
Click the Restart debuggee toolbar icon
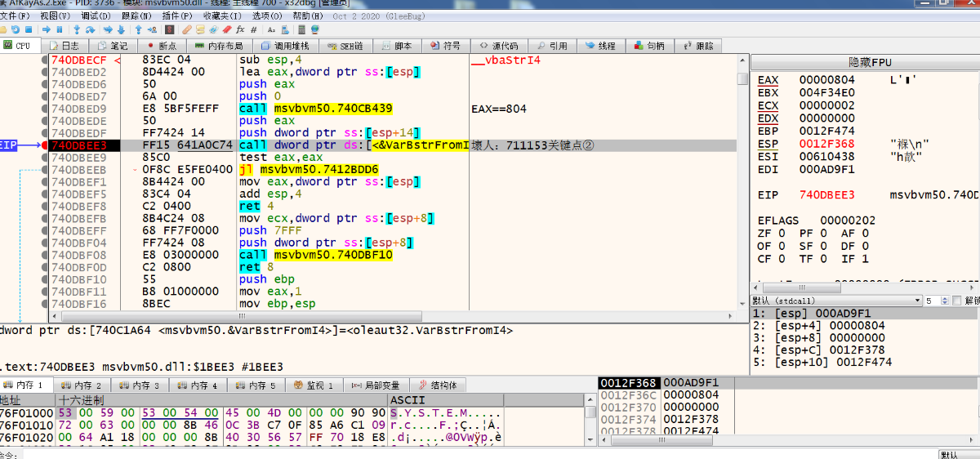tap(16, 29)
